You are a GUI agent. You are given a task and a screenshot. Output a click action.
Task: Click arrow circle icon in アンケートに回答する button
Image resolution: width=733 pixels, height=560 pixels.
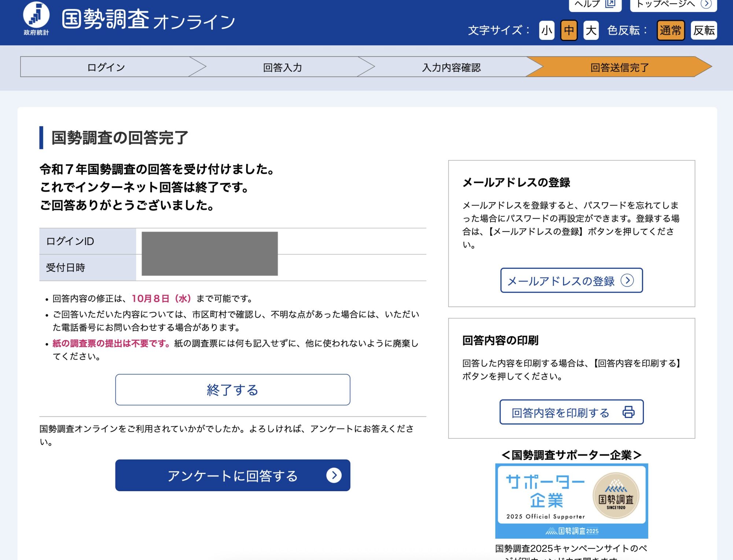click(x=334, y=475)
